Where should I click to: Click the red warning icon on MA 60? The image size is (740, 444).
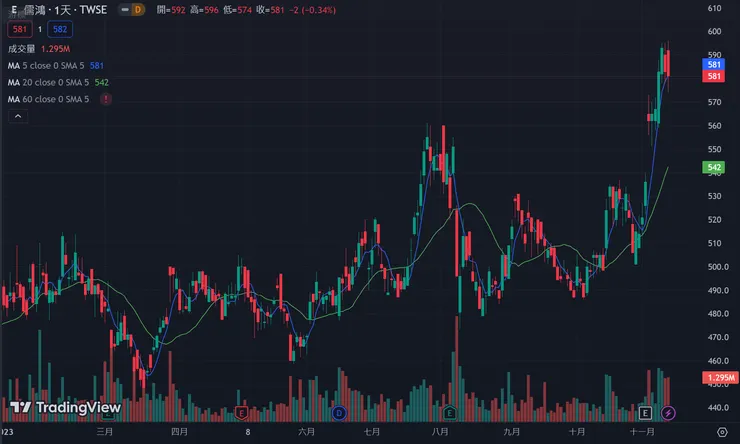coord(106,99)
